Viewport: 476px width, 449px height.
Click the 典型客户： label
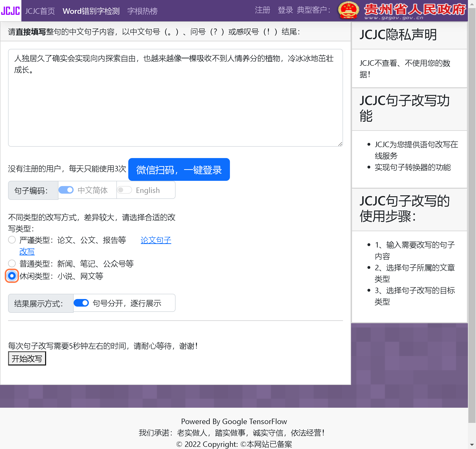click(x=314, y=10)
